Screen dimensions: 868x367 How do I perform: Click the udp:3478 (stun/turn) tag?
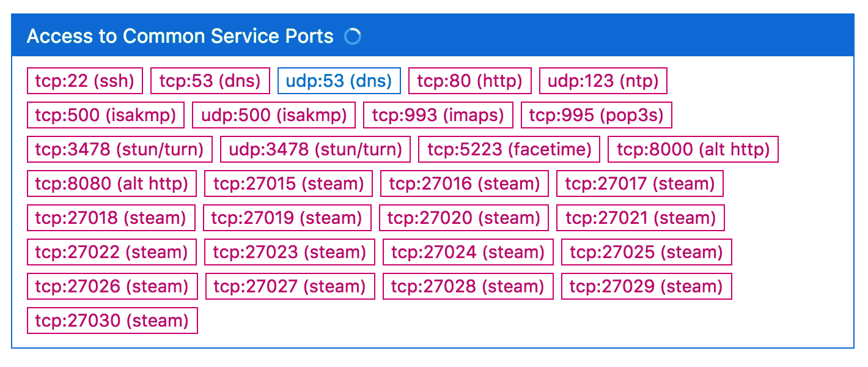(x=315, y=149)
